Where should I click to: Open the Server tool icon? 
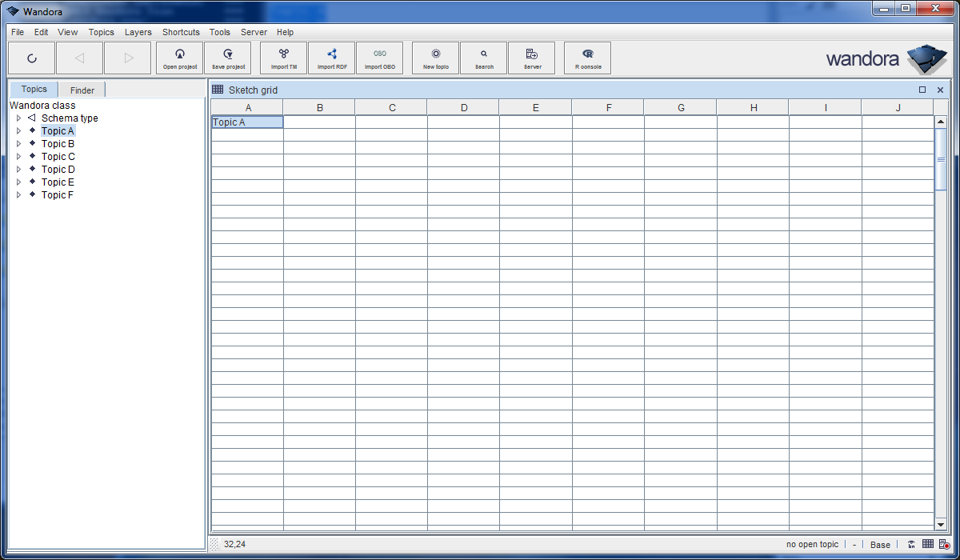[x=531, y=58]
